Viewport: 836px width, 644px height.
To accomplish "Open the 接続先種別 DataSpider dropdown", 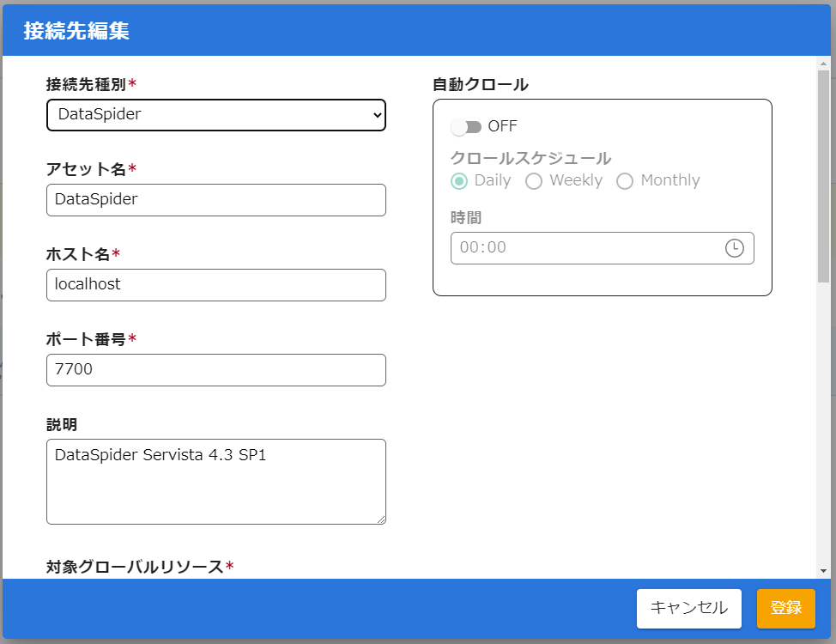I will (216, 115).
